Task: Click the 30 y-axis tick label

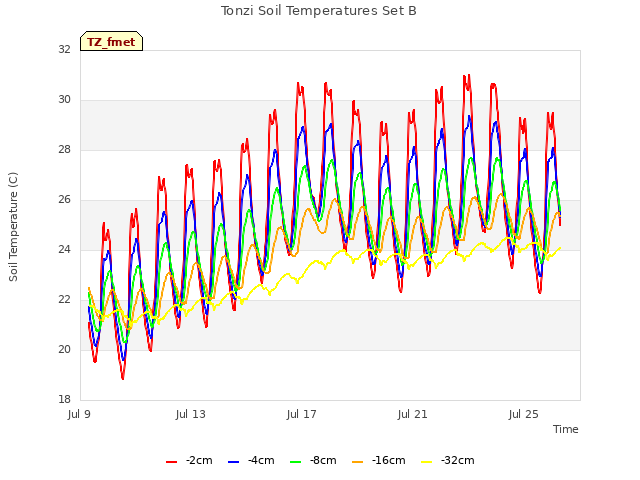Action: [64, 100]
